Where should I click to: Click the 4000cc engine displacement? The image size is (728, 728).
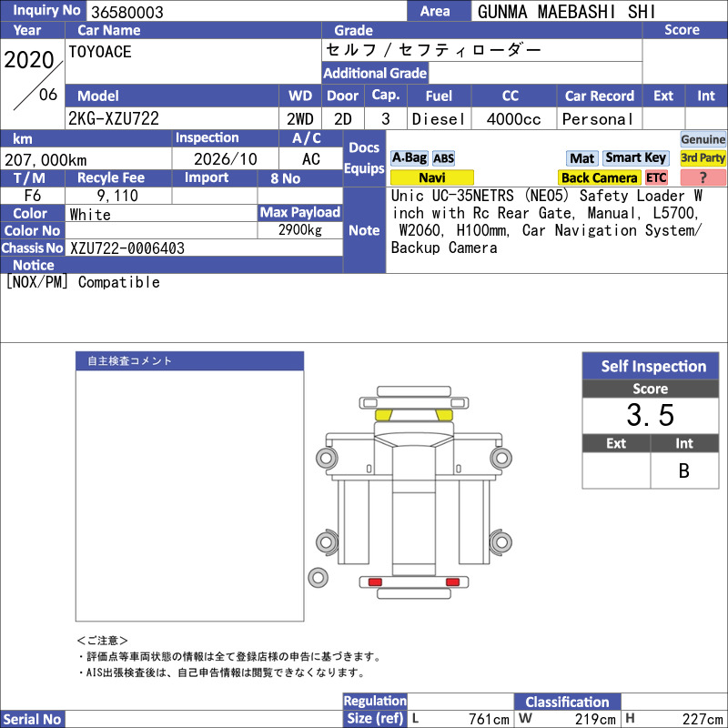click(513, 119)
